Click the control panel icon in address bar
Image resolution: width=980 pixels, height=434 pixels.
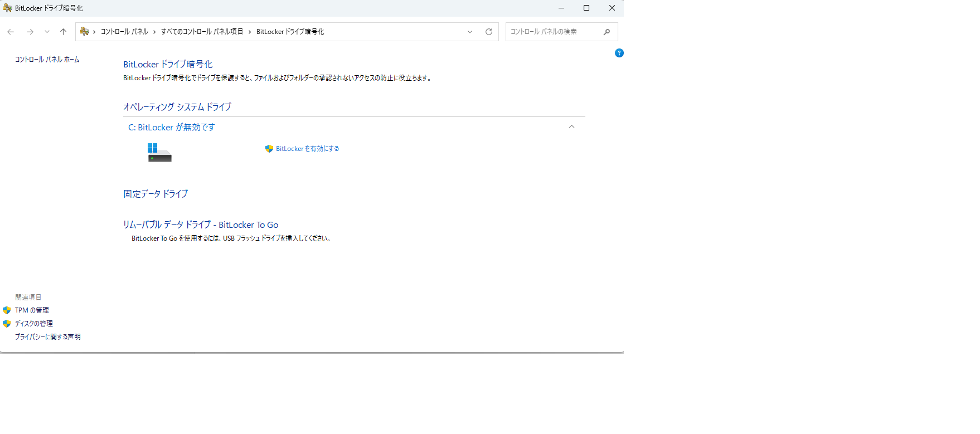[85, 32]
